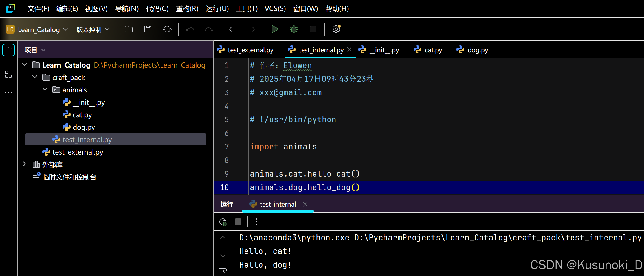Switch to __init__.py editor tab
Screen dimensions: 644x276
click(x=379, y=50)
